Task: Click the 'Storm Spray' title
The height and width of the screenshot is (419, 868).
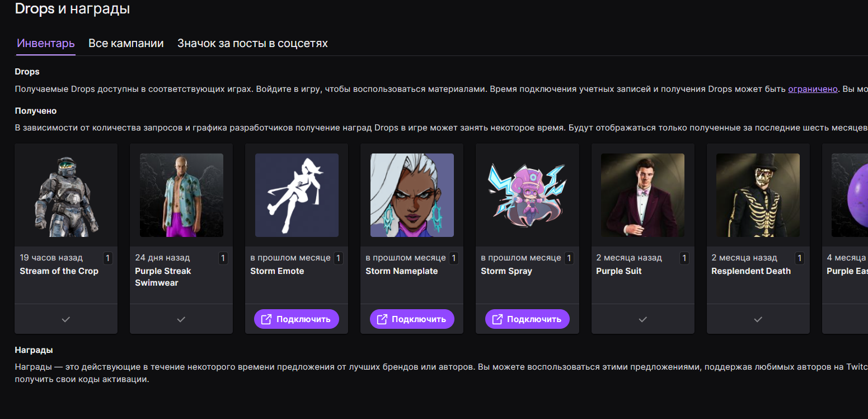Action: click(506, 271)
